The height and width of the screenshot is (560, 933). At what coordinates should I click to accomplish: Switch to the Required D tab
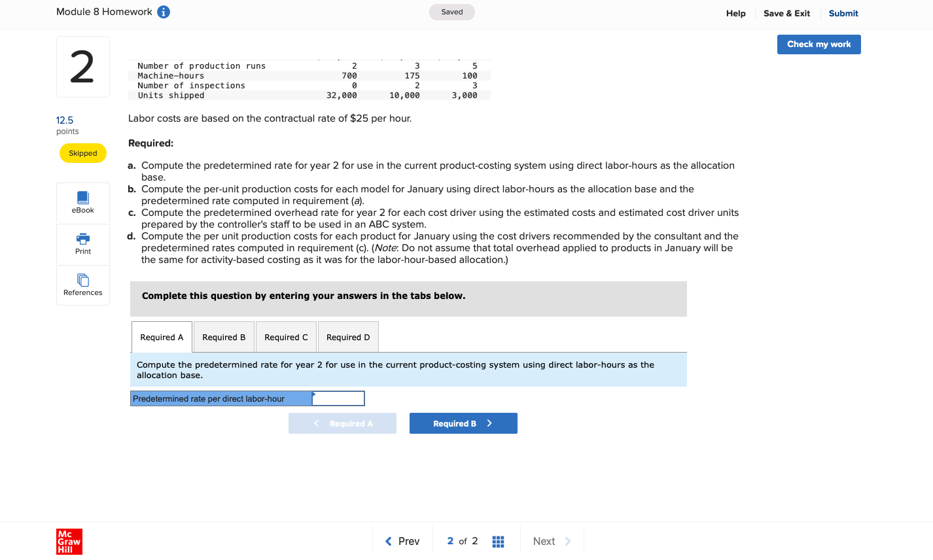(x=347, y=336)
